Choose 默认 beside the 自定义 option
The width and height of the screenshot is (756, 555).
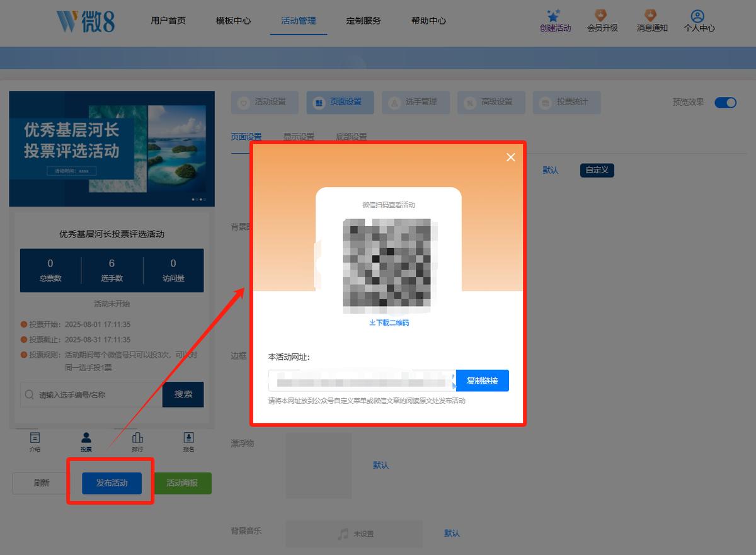[x=551, y=170]
